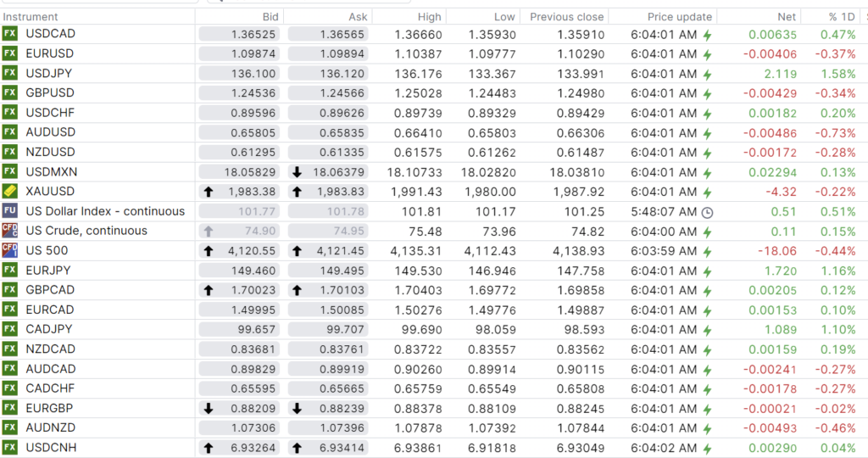
Task: Select the EURJPY instrument row name
Action: [x=47, y=271]
